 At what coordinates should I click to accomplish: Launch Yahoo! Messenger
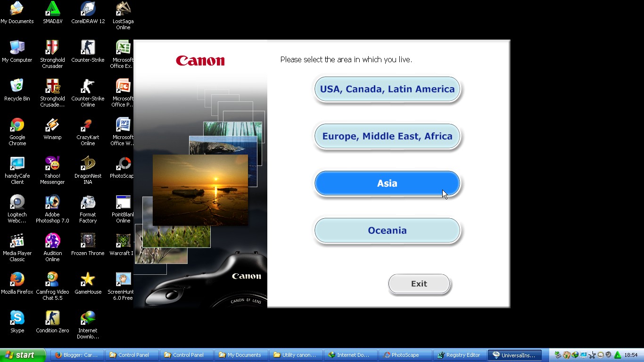(x=52, y=171)
